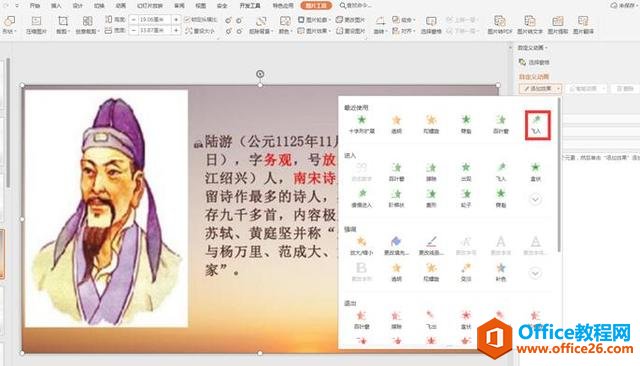Select 十字形扩展 effect under 最近使用
Screen dimensions: 640x366
pyautogui.click(x=361, y=125)
